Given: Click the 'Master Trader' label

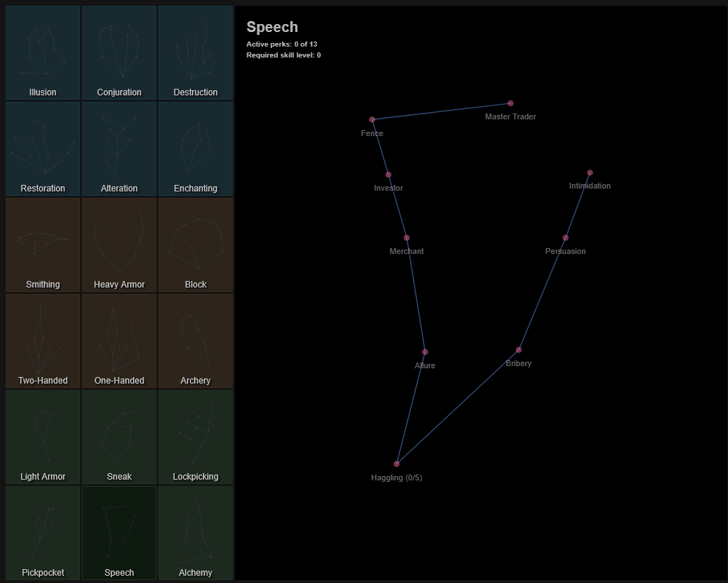Looking at the screenshot, I should pos(511,116).
